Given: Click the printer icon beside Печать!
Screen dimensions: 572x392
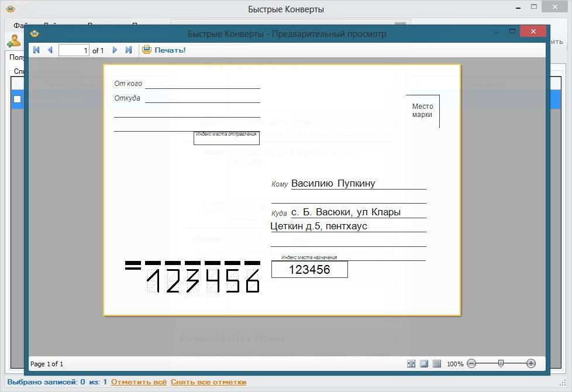Looking at the screenshot, I should [x=147, y=50].
